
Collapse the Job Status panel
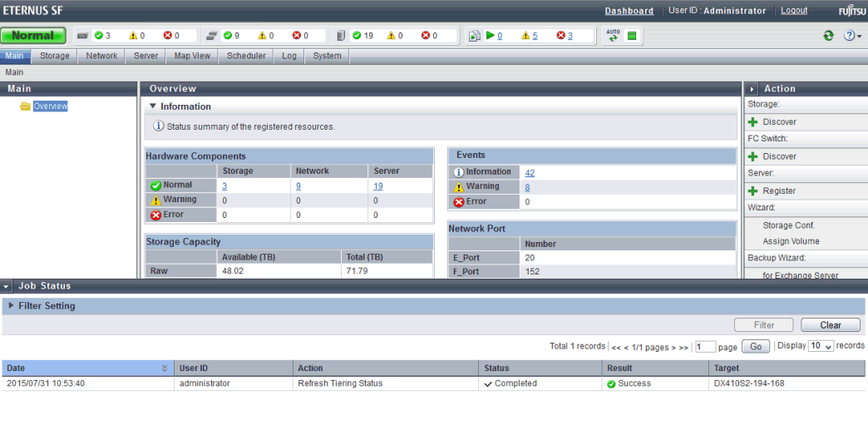pyautogui.click(x=6, y=287)
